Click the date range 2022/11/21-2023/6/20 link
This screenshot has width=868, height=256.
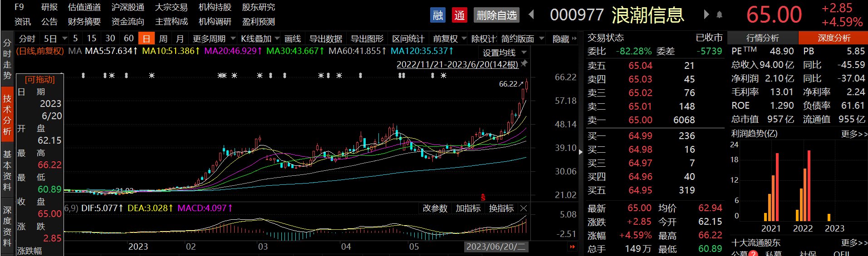(x=457, y=64)
